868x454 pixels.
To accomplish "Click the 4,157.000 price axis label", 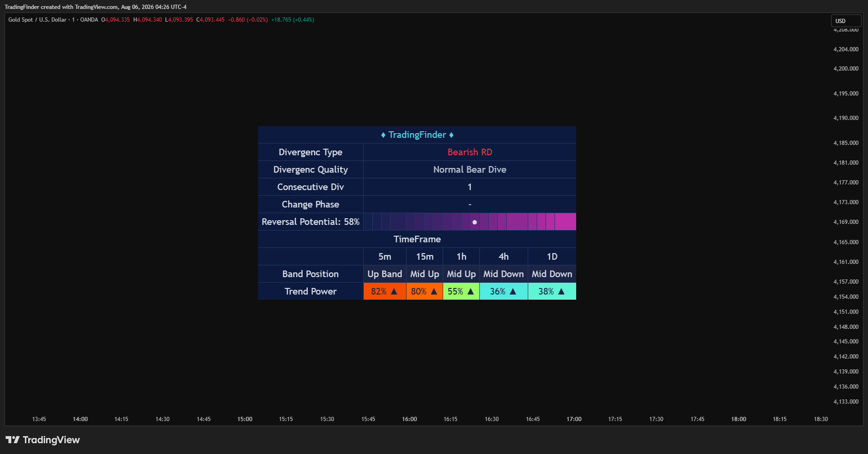I will point(846,282).
